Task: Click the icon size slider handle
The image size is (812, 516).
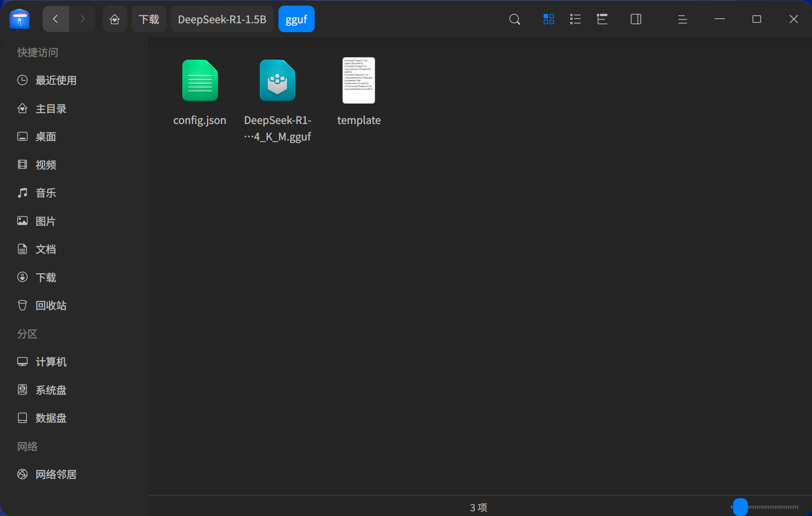Action: click(x=740, y=507)
